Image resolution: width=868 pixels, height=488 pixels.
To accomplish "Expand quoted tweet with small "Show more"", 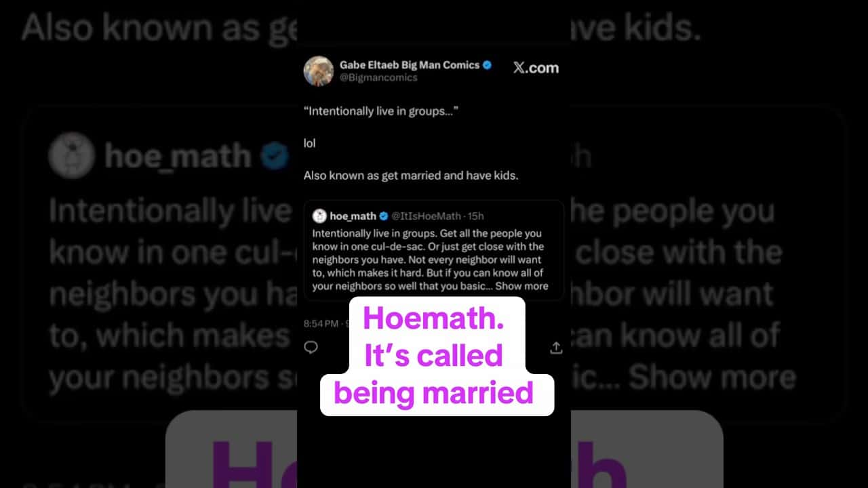I will pyautogui.click(x=521, y=286).
